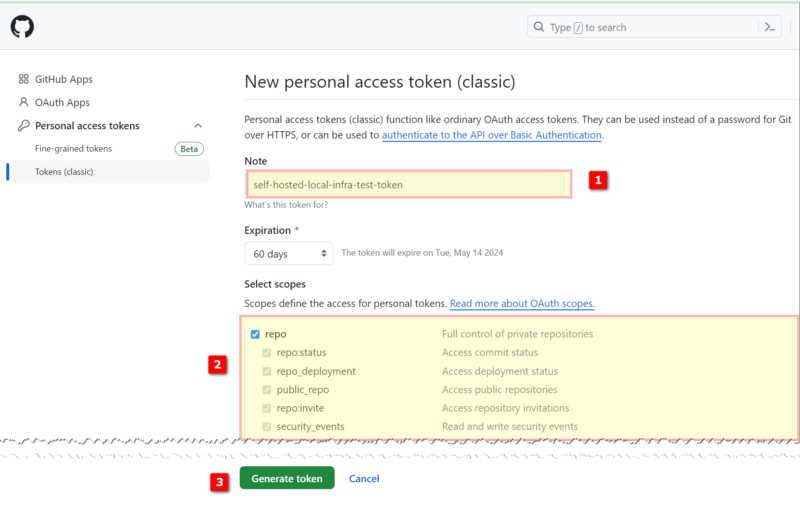Click the magnifier icon in search box
Screen dimensions: 800x505
click(539, 27)
